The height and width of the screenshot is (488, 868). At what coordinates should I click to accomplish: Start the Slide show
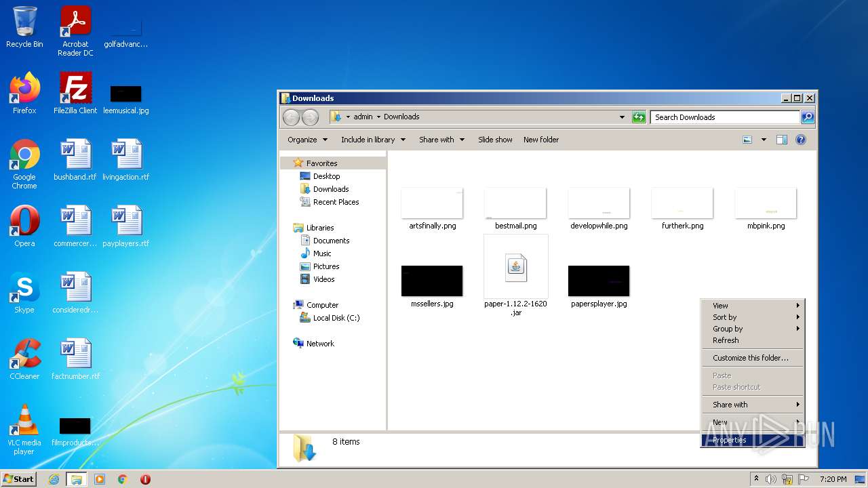coord(495,140)
